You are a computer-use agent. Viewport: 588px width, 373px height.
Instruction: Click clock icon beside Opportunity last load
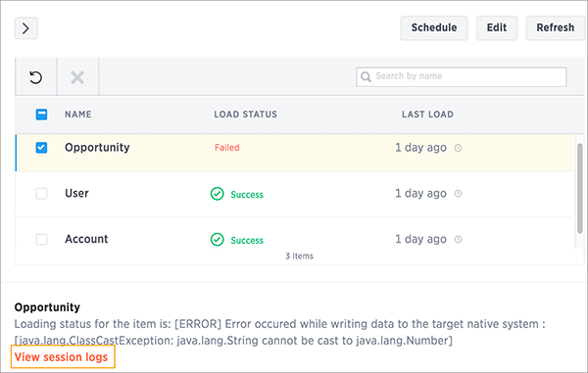458,148
